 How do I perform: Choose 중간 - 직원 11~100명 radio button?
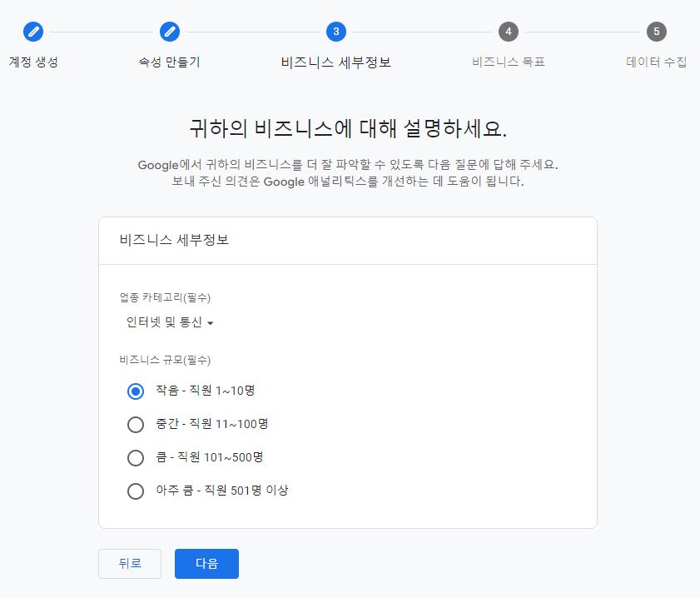click(136, 424)
